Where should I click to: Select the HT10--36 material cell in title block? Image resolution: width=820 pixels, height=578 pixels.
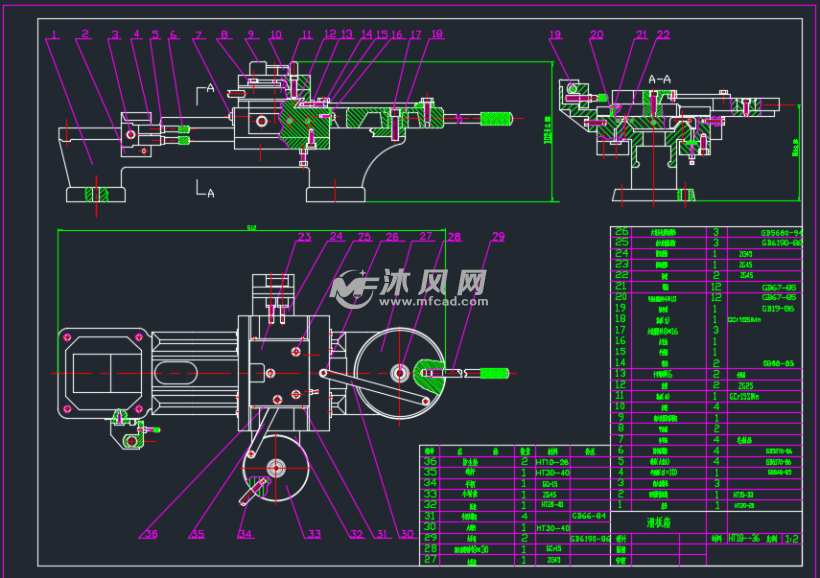coord(744,538)
